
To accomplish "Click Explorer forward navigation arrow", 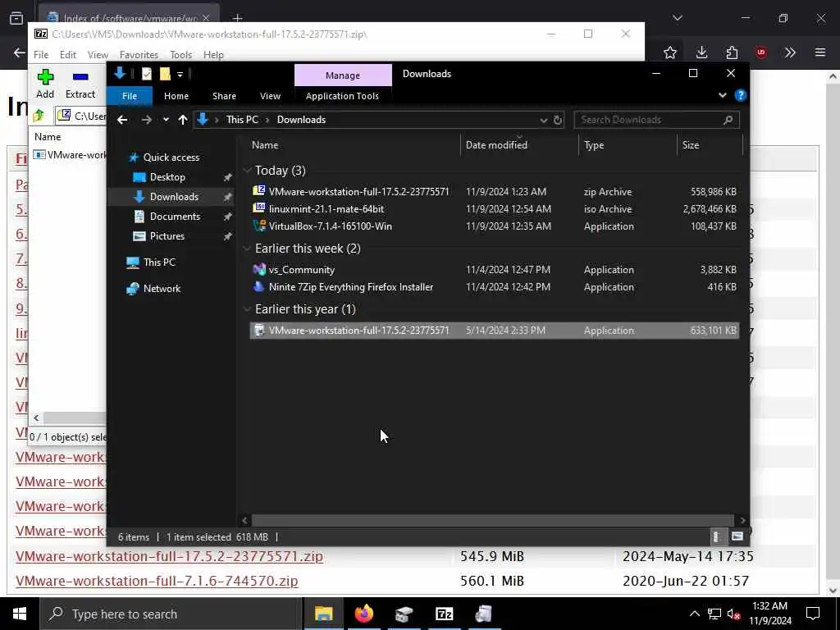I will (x=146, y=120).
